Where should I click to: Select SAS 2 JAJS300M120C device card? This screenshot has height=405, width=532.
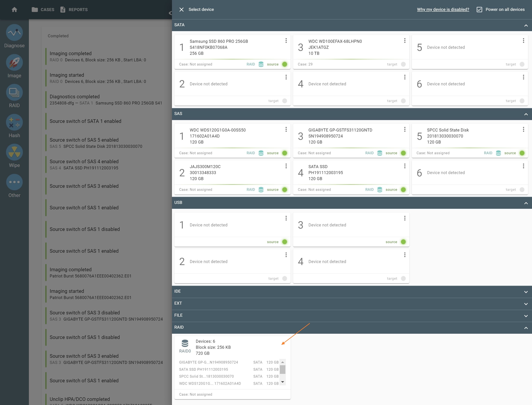[x=232, y=177]
